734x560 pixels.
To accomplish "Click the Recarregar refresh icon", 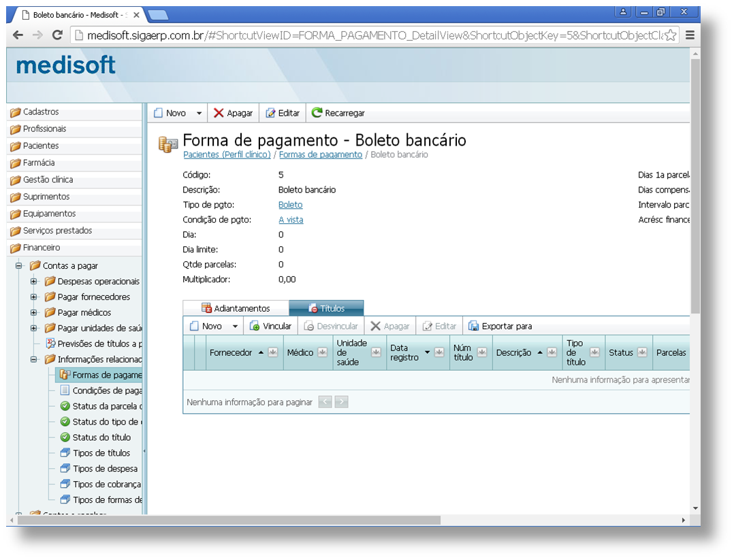I will pyautogui.click(x=317, y=113).
